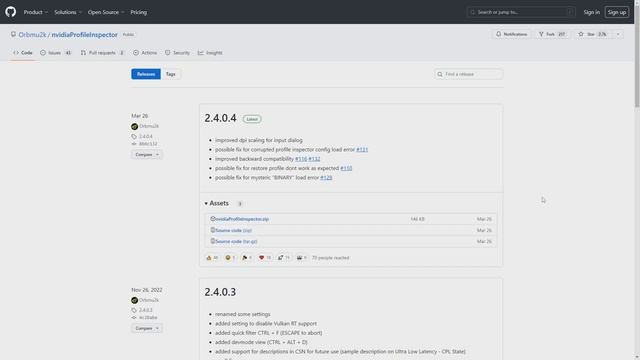This screenshot has width=640, height=360.
Task: Open issue #116 link
Action: (301, 159)
